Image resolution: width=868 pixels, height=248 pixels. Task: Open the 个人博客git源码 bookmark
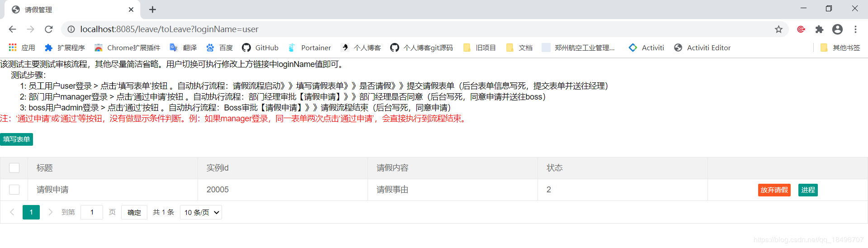click(x=421, y=48)
